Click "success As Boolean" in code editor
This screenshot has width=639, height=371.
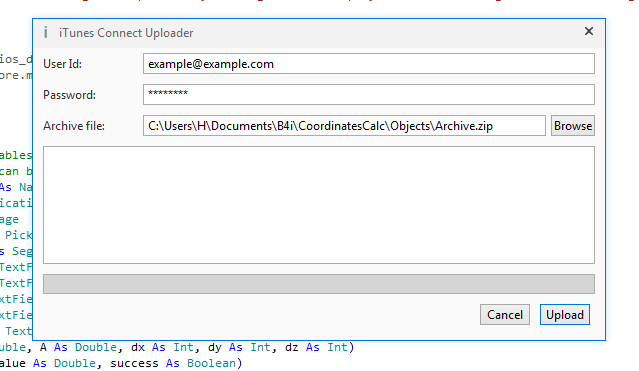click(174, 363)
